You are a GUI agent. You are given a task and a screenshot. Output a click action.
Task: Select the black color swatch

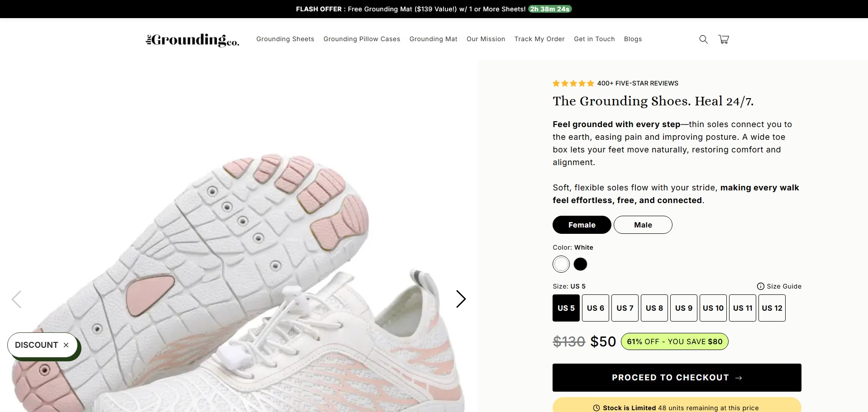tap(580, 264)
